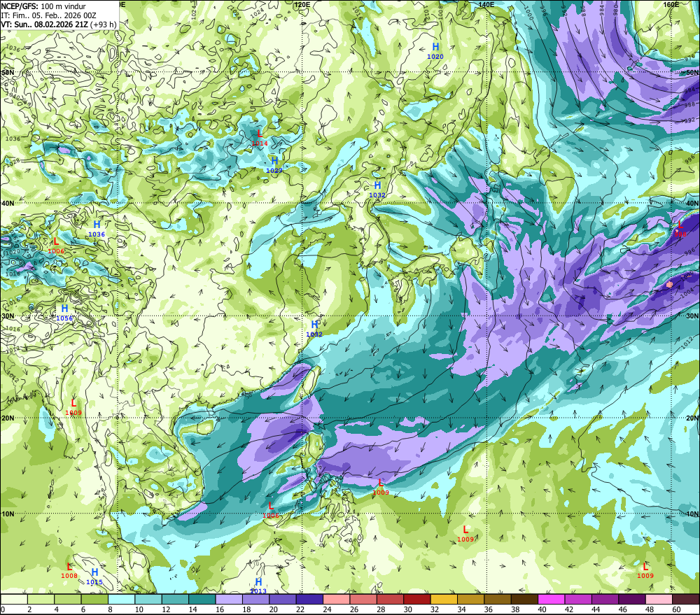Click the L 1009 marker over Myanmar

tap(73, 407)
